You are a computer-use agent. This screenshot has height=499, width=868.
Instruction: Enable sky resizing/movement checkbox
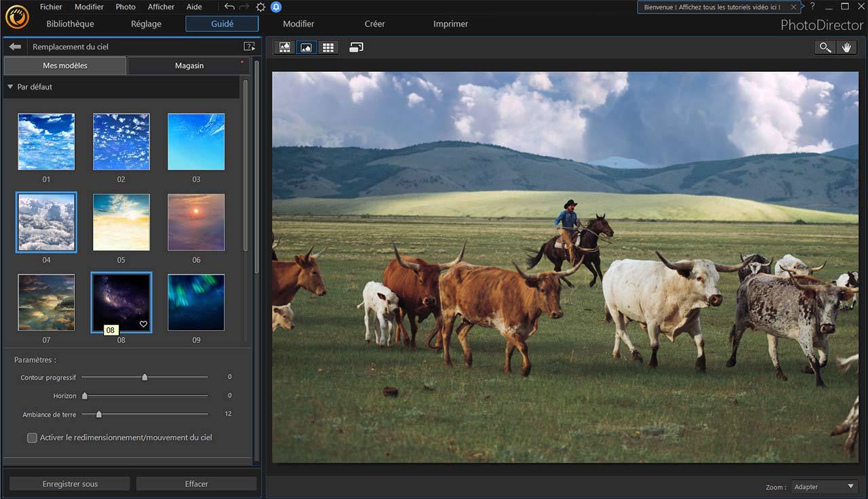(32, 438)
